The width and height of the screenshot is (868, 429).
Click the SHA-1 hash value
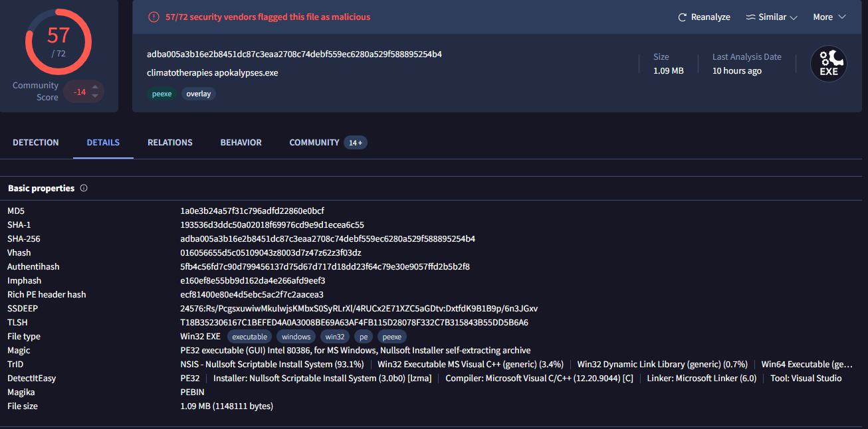272,225
